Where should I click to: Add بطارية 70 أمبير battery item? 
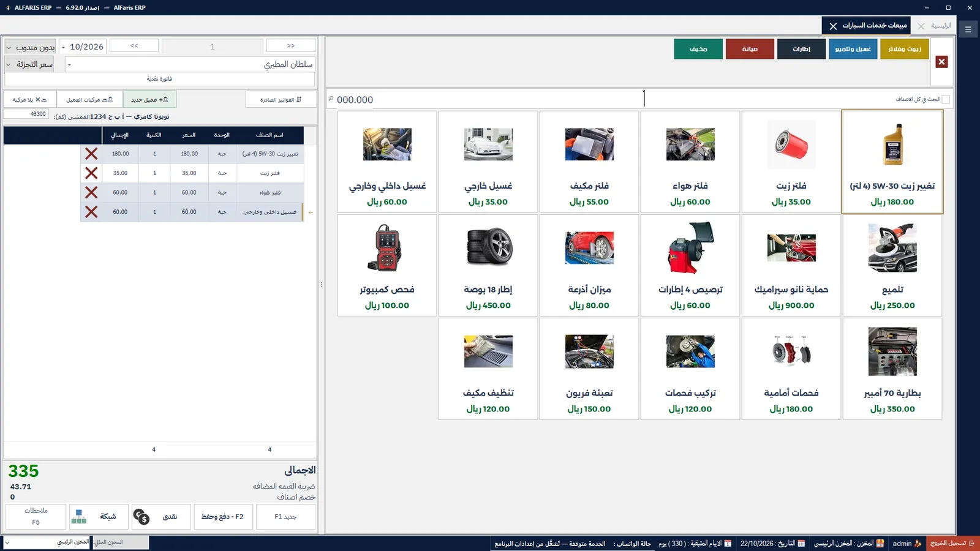tap(892, 369)
